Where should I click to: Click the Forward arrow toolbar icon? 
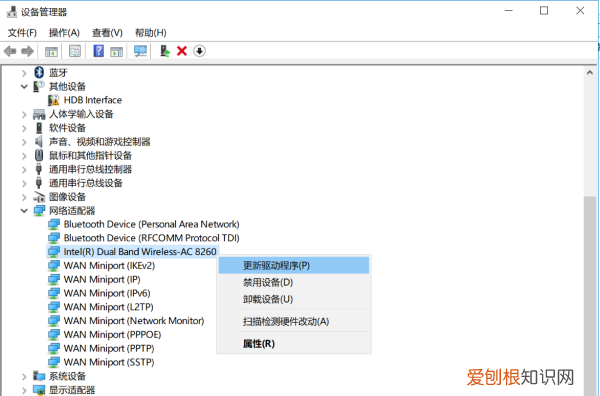tap(27, 51)
